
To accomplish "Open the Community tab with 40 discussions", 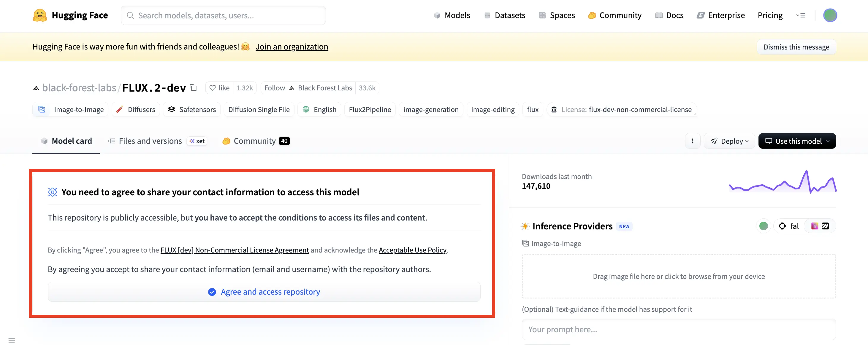I will (x=255, y=141).
